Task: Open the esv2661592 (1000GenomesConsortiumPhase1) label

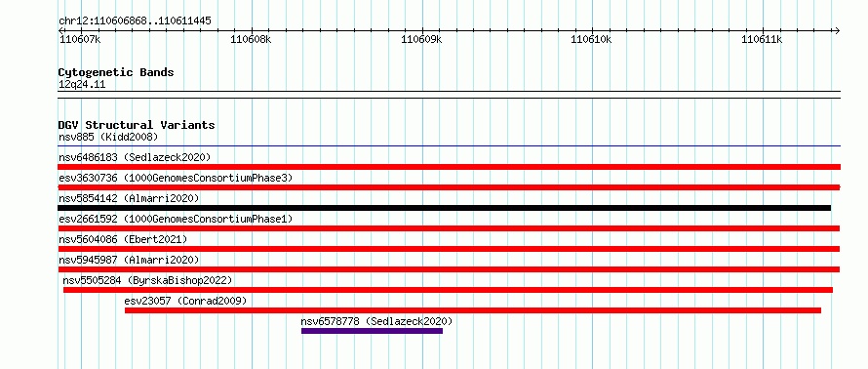Action: coord(176,219)
